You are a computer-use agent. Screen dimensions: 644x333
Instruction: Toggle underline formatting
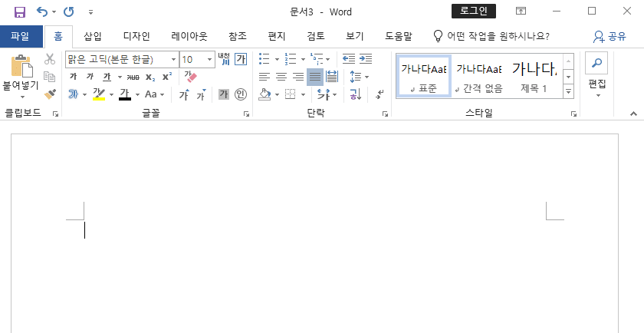[x=107, y=77]
